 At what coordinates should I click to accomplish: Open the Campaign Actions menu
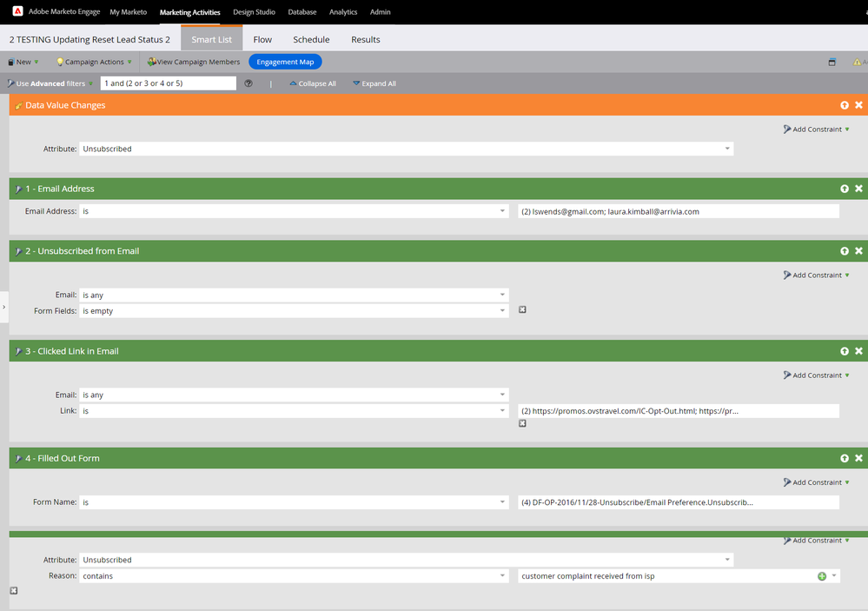pos(94,62)
